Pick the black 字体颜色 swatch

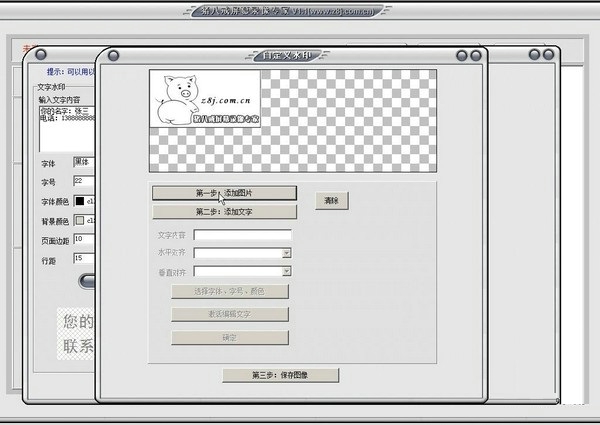coord(79,201)
